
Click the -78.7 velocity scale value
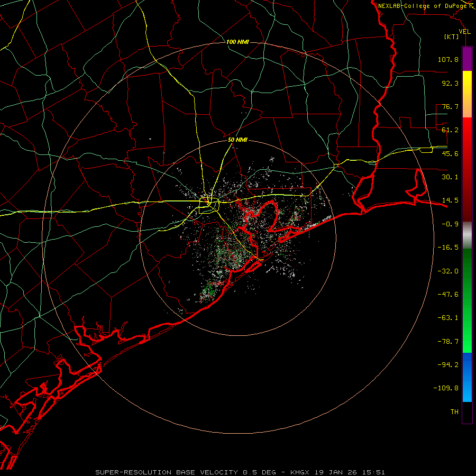[448, 342]
